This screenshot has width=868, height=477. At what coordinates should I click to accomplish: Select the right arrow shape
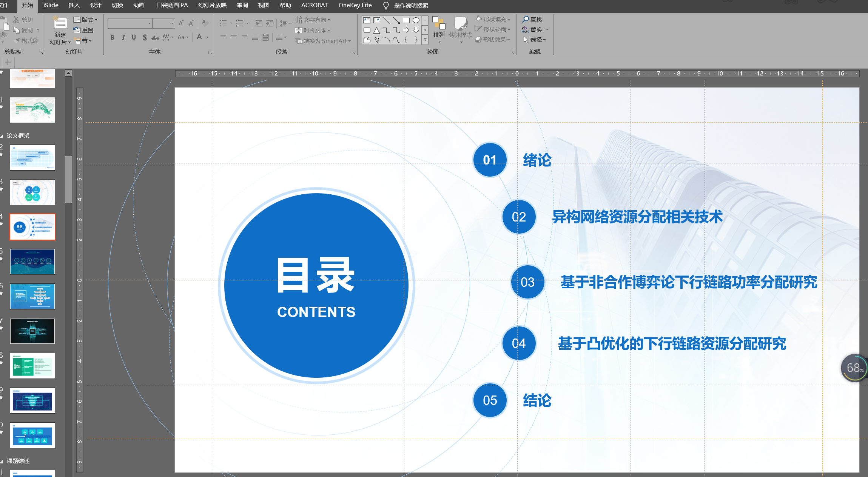point(406,30)
